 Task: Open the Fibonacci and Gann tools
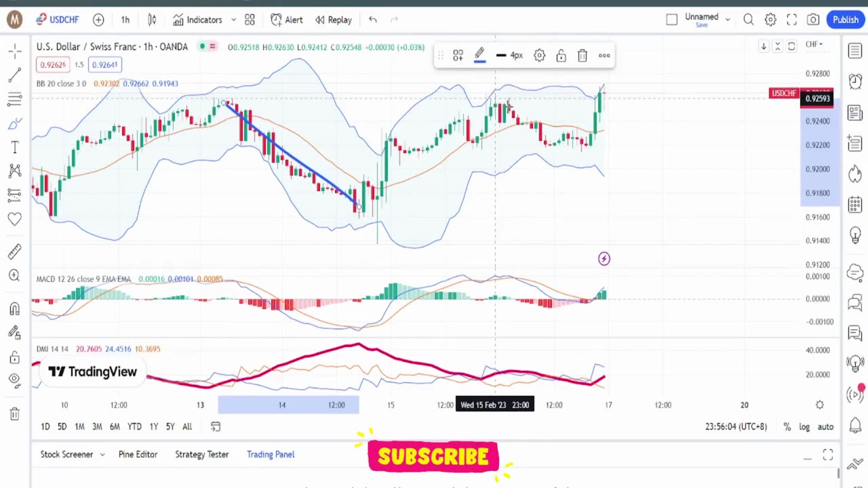14,100
